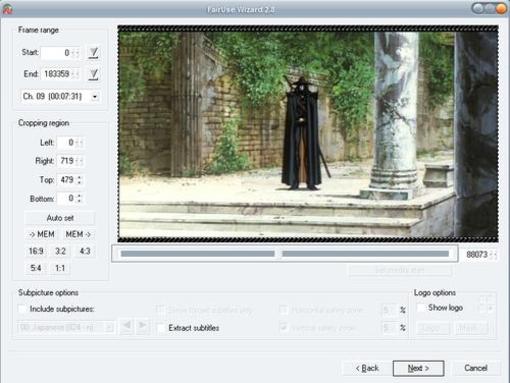Image resolution: width=510 pixels, height=383 pixels.
Task: Click the video preview frame
Action: tap(308, 133)
